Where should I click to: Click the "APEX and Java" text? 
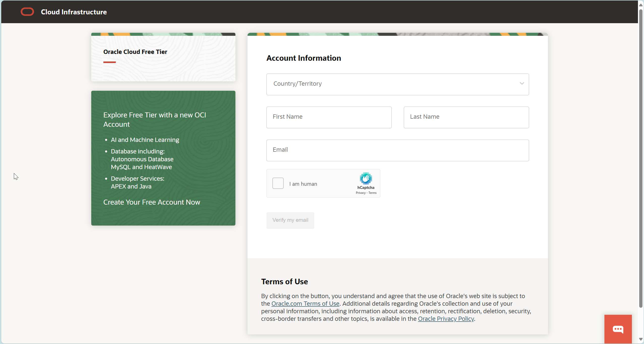click(131, 186)
